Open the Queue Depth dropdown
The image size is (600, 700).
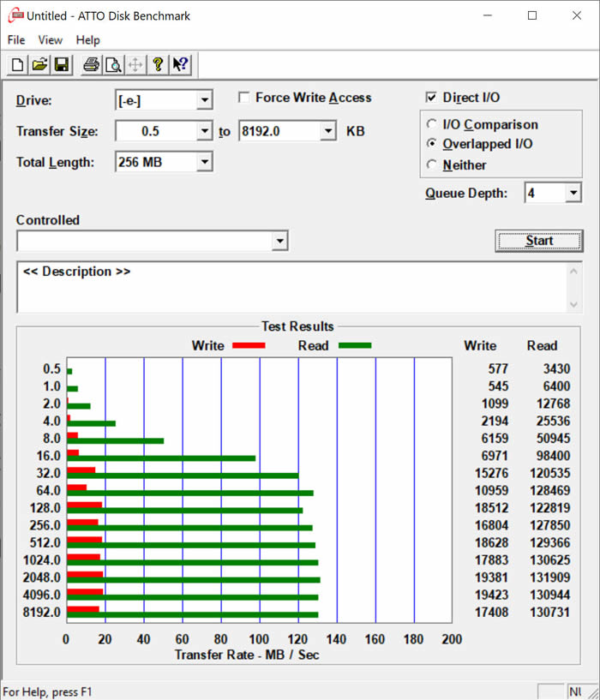tap(573, 193)
